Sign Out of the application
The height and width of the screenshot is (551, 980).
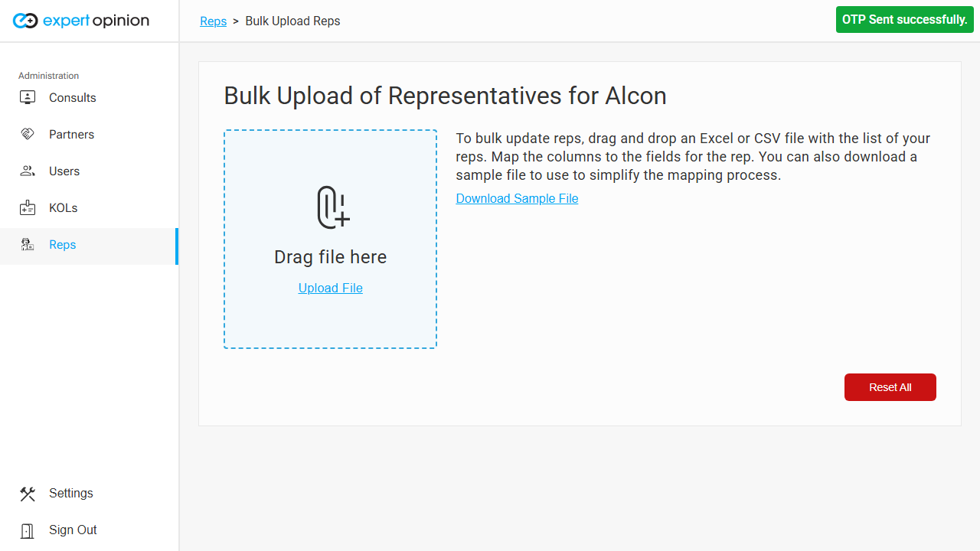tap(73, 530)
